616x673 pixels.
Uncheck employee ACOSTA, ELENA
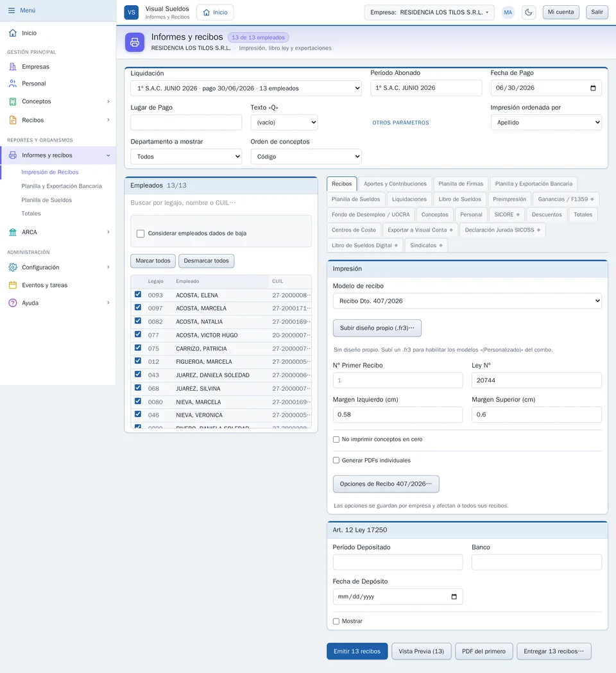pos(138,294)
